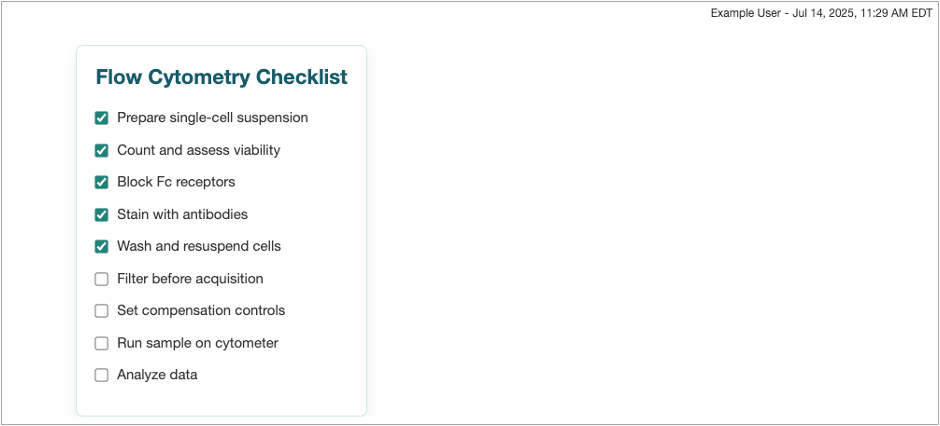This screenshot has width=940, height=426.
Task: Select the 'Run sample on cytometer' label text
Action: click(197, 343)
